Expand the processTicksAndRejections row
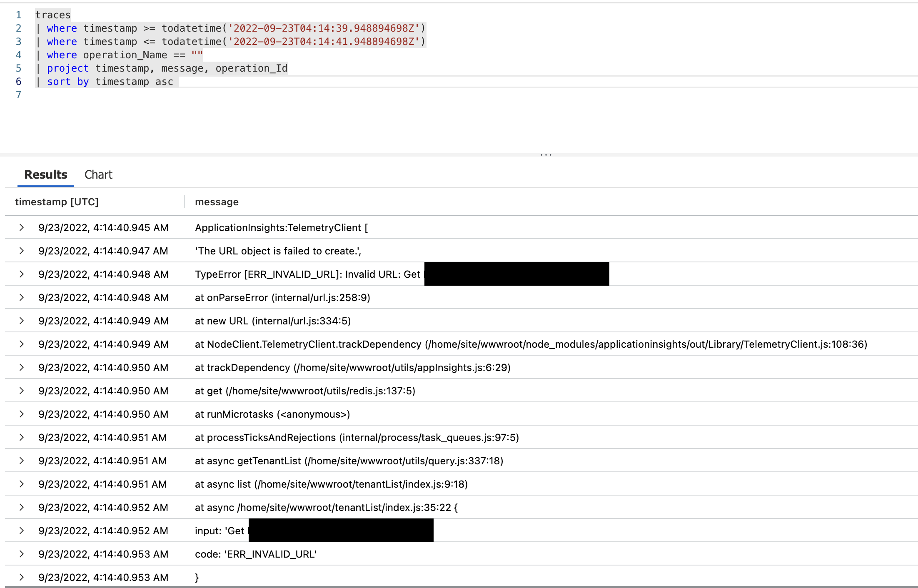 (21, 437)
